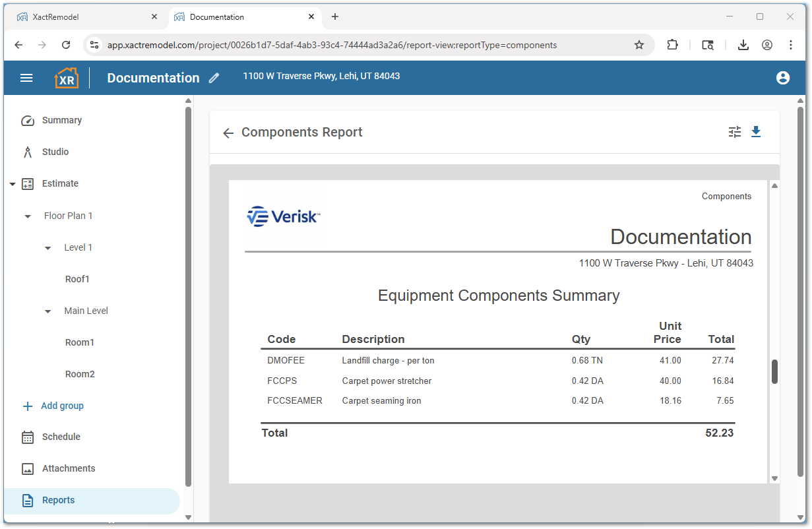The height and width of the screenshot is (529, 812).
Task: Edit project name with pencil icon
Action: [x=214, y=78]
